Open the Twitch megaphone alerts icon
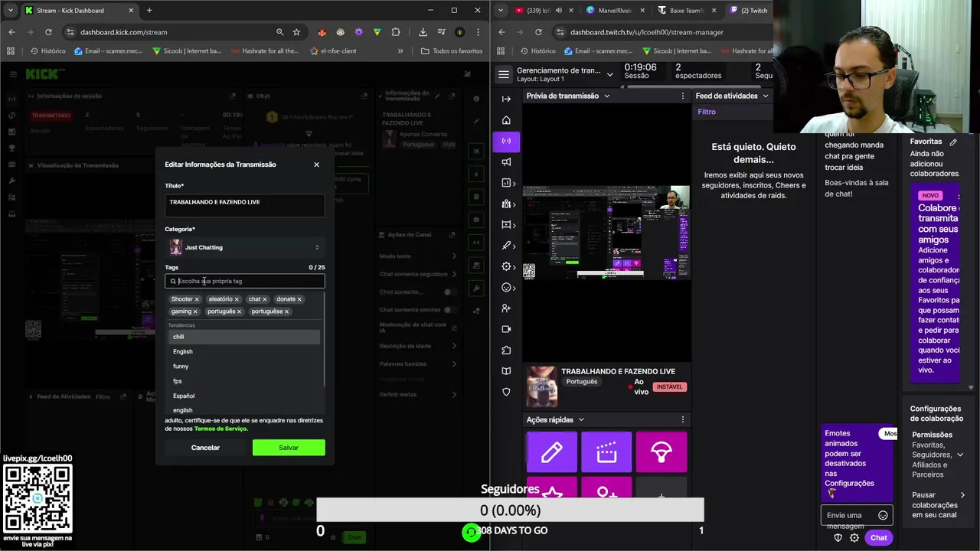980x551 pixels. [506, 161]
